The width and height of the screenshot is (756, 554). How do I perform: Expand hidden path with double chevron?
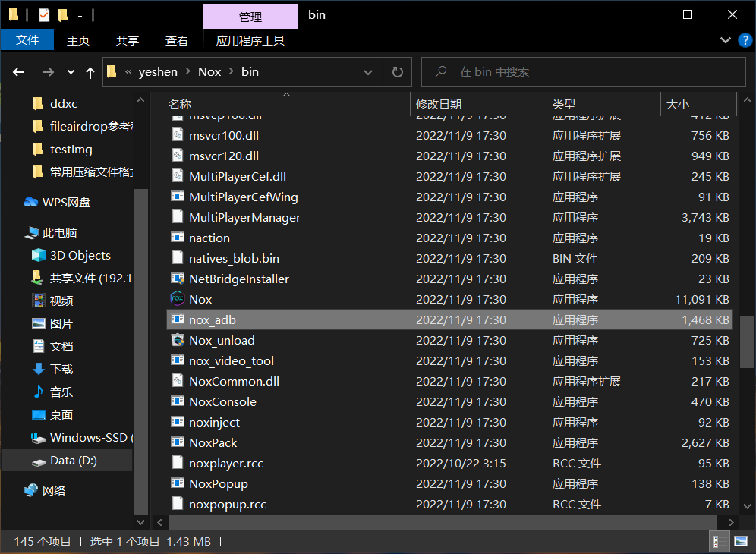128,72
